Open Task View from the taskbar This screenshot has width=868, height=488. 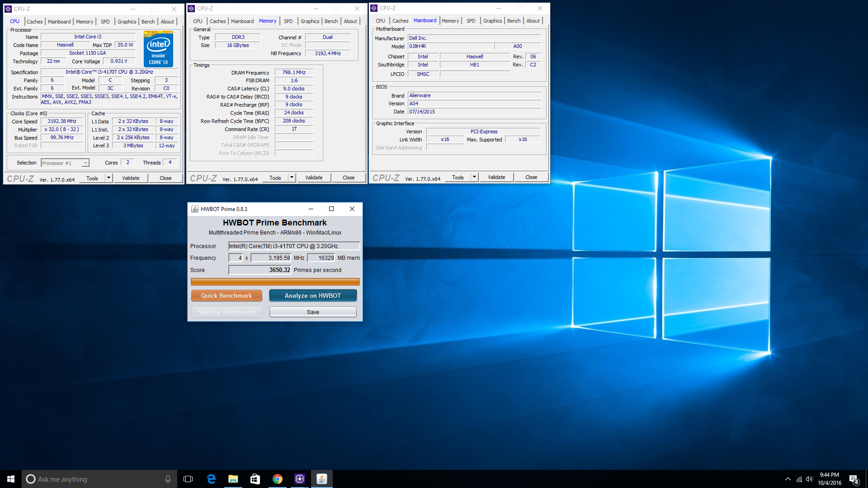point(188,479)
